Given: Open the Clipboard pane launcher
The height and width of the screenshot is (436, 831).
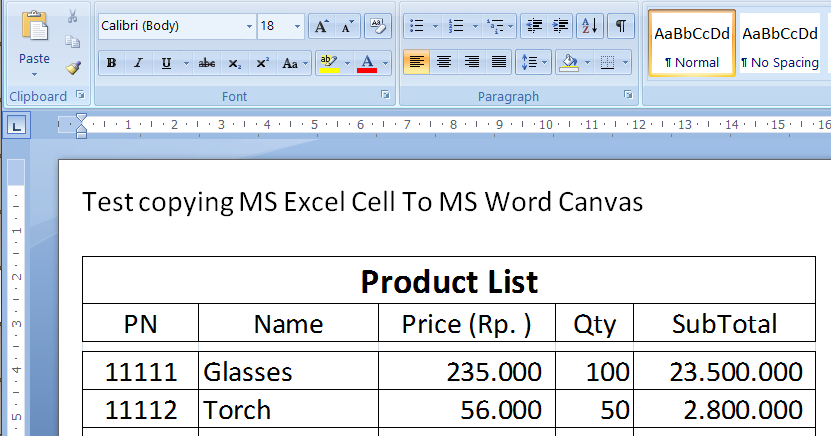Looking at the screenshot, I should click(x=80, y=95).
